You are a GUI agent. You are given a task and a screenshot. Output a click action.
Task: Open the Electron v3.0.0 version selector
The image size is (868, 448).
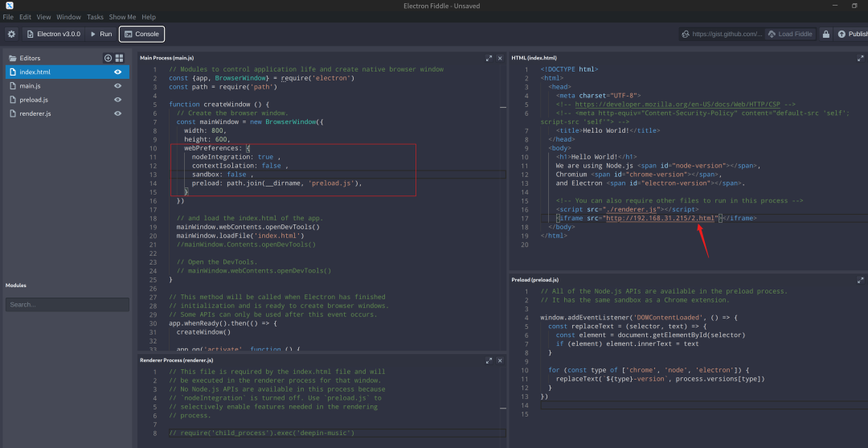tap(53, 34)
